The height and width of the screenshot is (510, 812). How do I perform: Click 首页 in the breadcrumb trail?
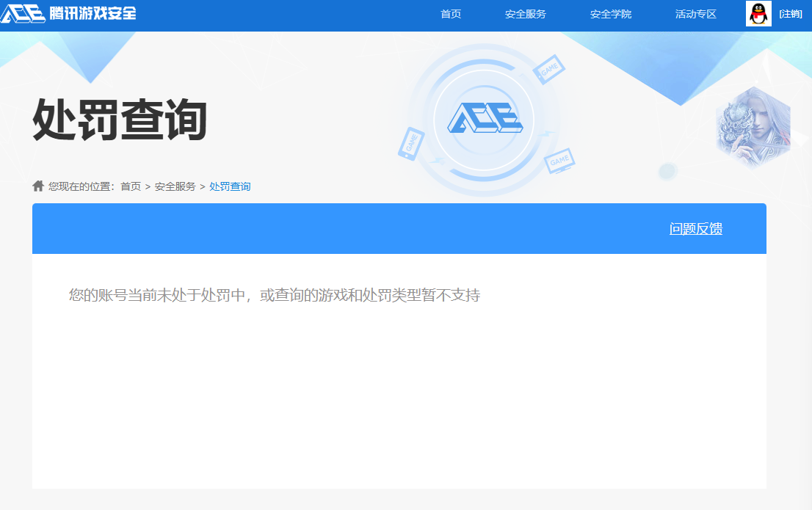[129, 186]
